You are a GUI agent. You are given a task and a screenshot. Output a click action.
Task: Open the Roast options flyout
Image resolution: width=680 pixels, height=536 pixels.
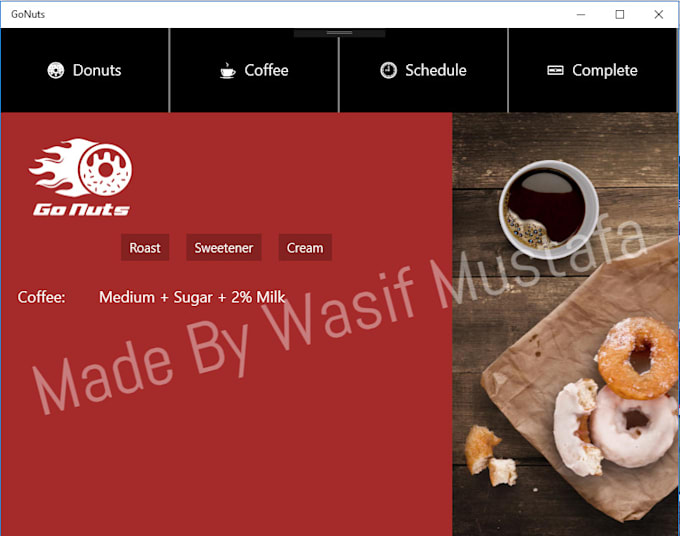tap(145, 248)
